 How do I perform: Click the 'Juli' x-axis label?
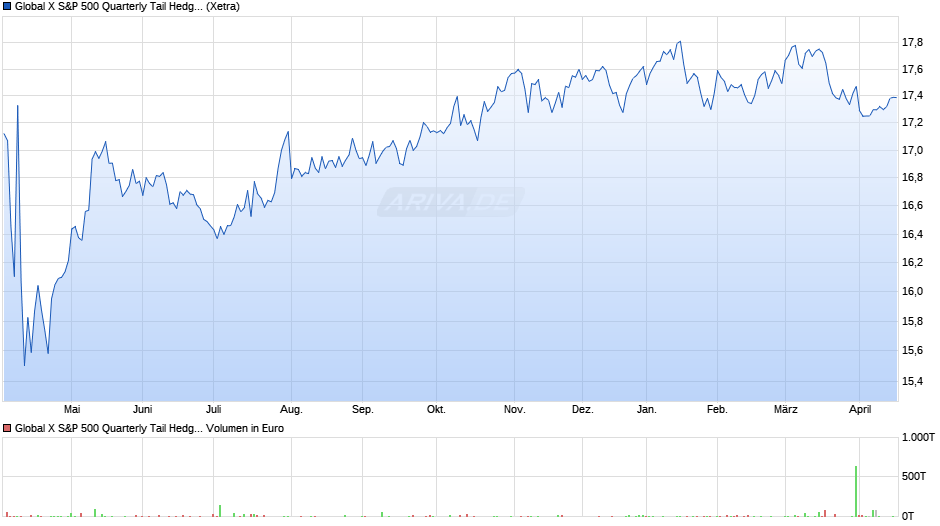[213, 409]
